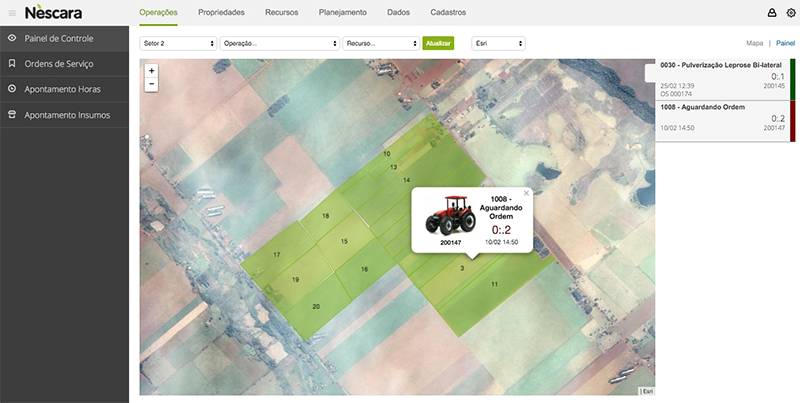The height and width of the screenshot is (403, 800).
Task: Switch to the Propriedades tab
Action: 221,13
